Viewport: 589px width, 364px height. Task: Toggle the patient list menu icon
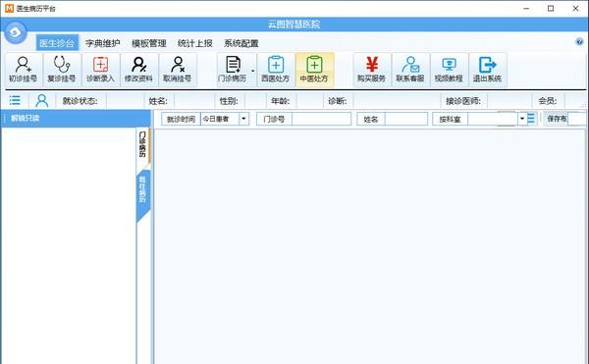click(15, 101)
